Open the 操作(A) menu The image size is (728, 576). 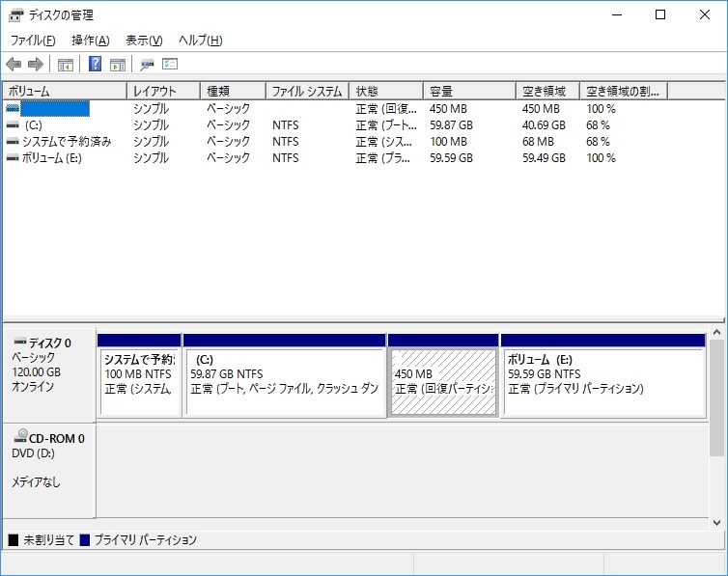pos(91,41)
